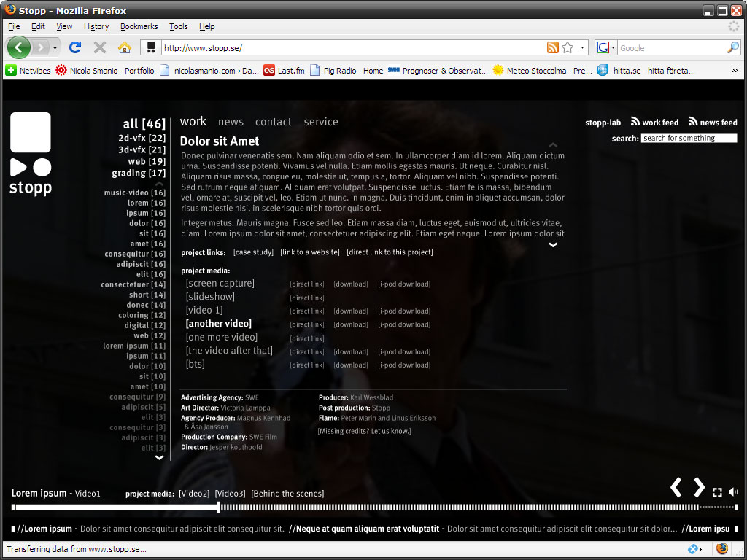747x560 pixels.
Task: Filter by music-video [16] tag
Action: (135, 192)
